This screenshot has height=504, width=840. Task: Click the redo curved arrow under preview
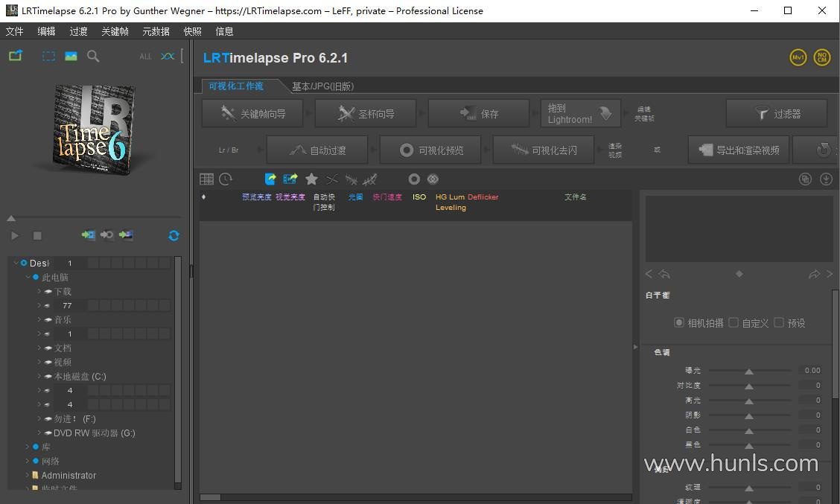tap(814, 274)
